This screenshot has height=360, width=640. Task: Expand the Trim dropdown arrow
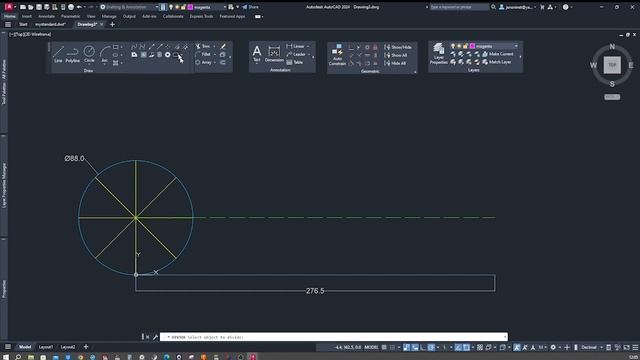coord(214,47)
